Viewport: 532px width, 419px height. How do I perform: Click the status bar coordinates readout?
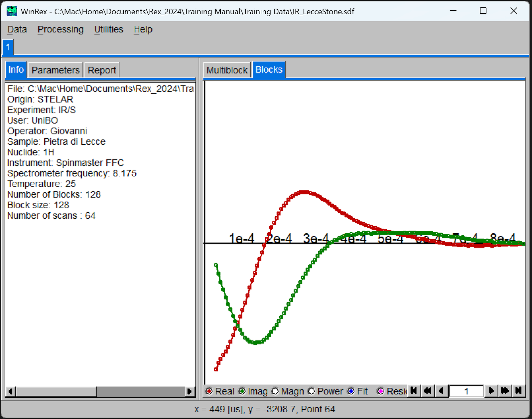[265, 409]
